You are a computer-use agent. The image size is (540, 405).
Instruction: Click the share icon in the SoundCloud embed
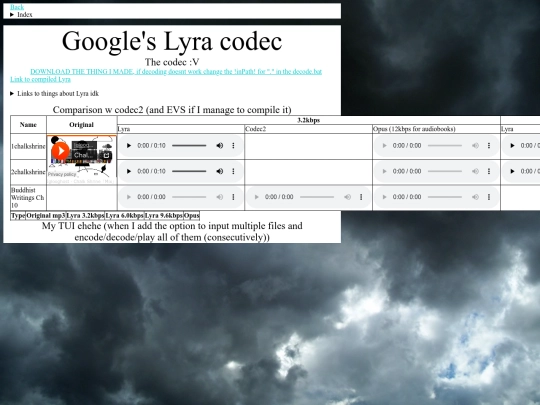click(x=106, y=155)
